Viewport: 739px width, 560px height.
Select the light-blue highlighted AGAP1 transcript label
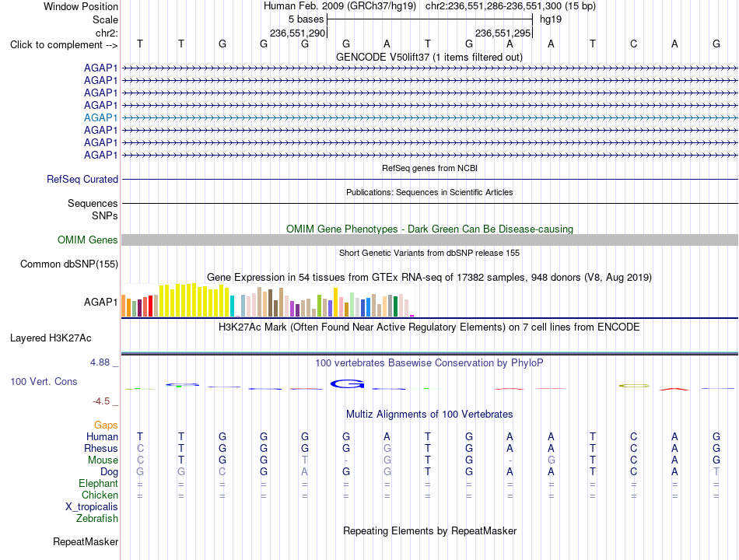100,117
